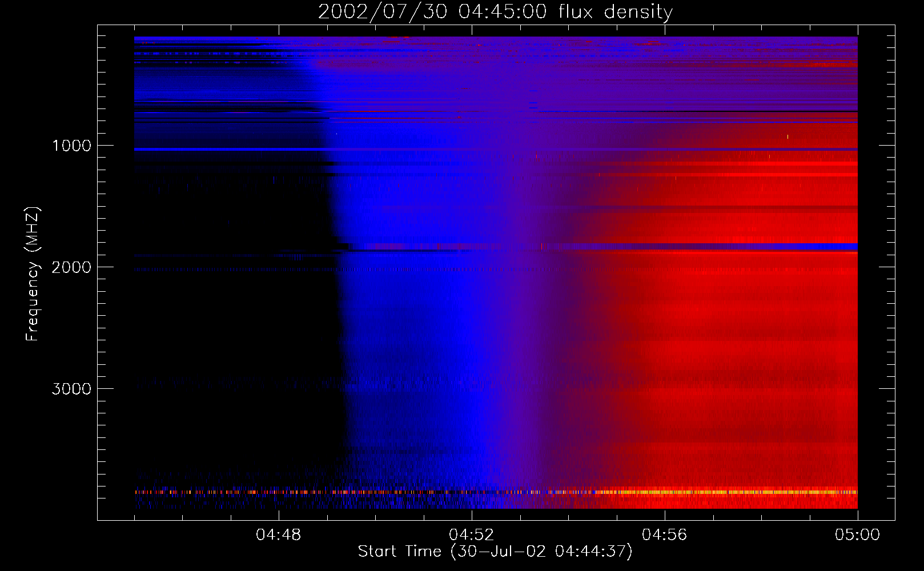This screenshot has height=571, width=924.
Task: Click the 04:48 time tick label
Action: [279, 534]
